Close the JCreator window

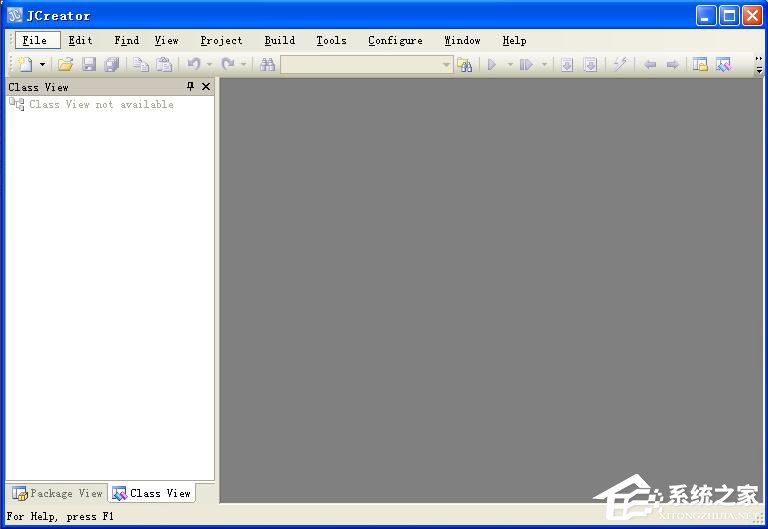tap(752, 16)
